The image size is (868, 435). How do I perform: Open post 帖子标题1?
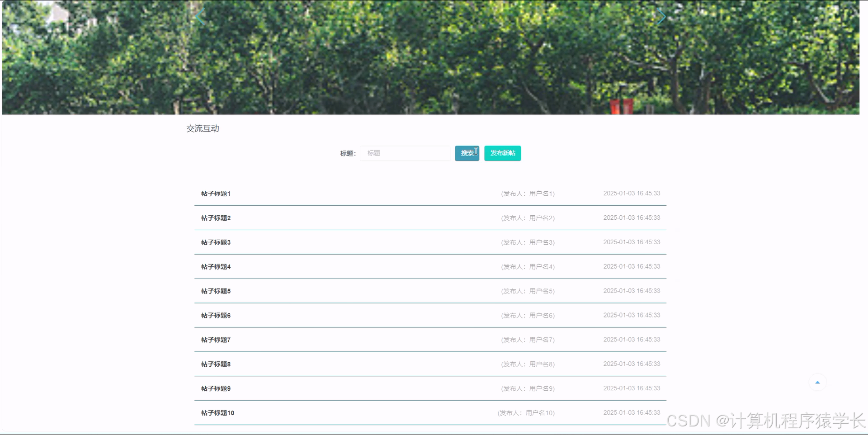(x=216, y=194)
